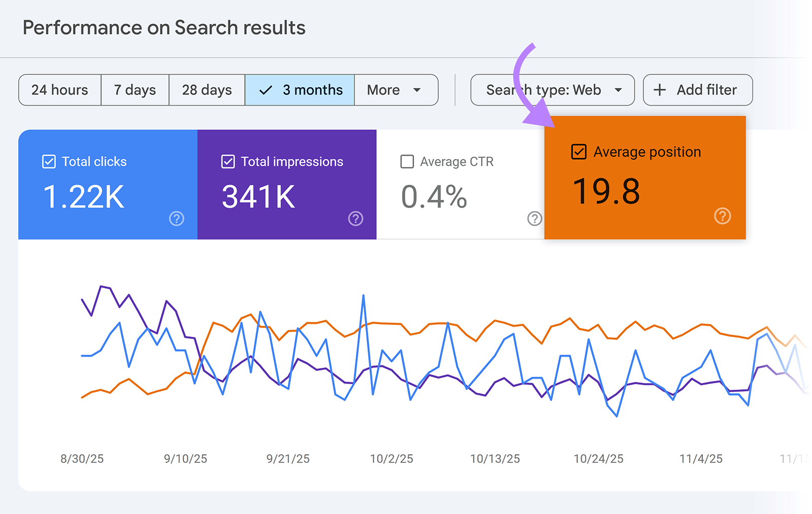Uncheck the Total clicks checkbox
Viewport: 812px width, 514px height.
(48, 161)
